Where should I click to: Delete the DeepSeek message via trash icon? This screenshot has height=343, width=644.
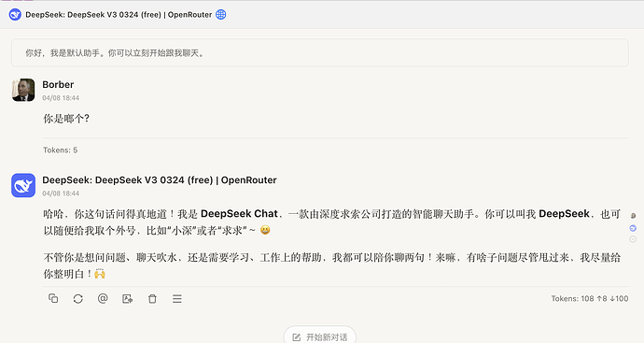tap(152, 298)
